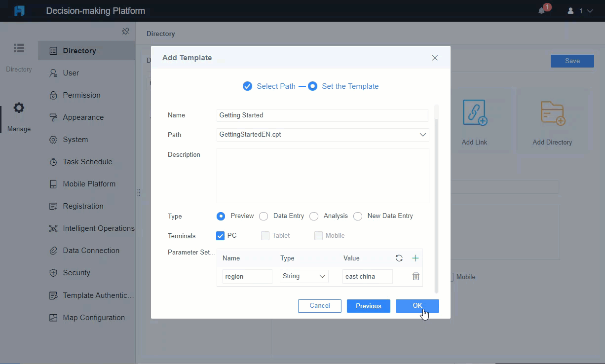Open the Mobile Platform menu item
605x364 pixels.
[86, 184]
